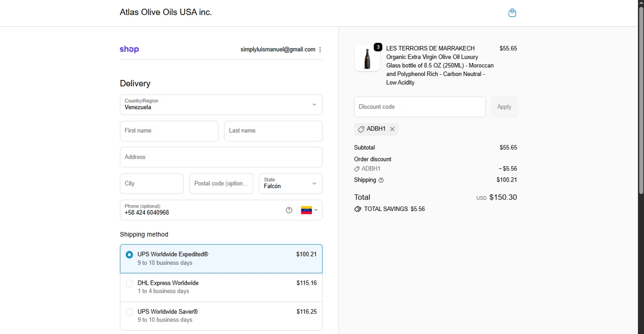
Task: Focus the City field
Action: [152, 184]
